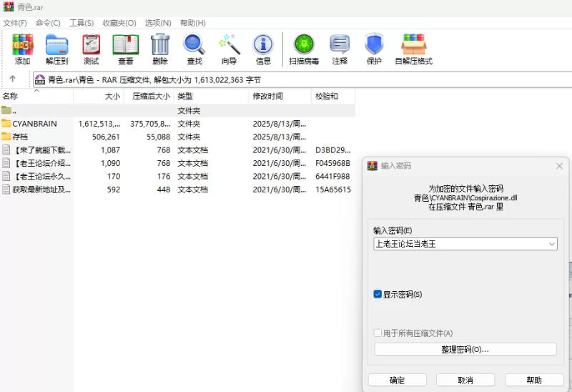The image size is (572, 392).
Task: Click the checksum value F045968B
Action: coord(332,163)
